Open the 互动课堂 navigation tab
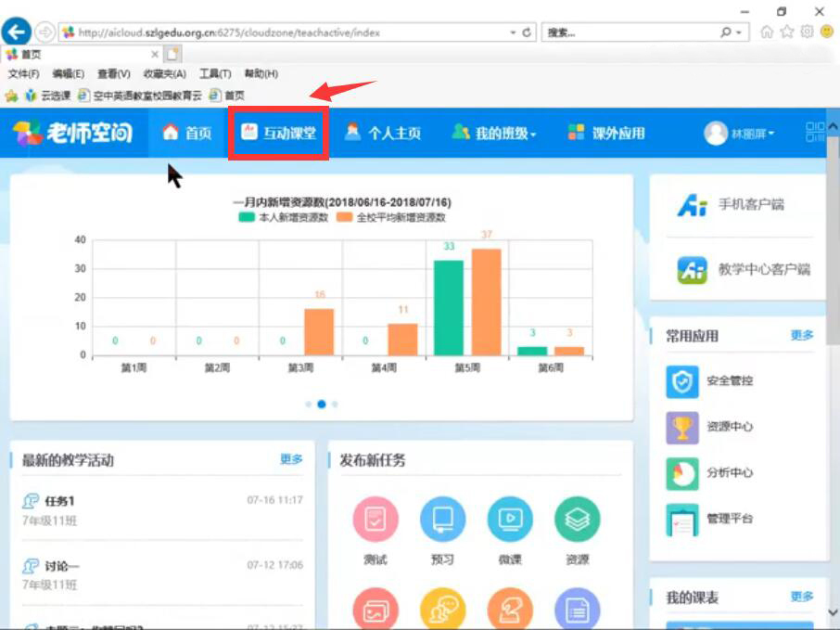The image size is (840, 630). tap(278, 133)
